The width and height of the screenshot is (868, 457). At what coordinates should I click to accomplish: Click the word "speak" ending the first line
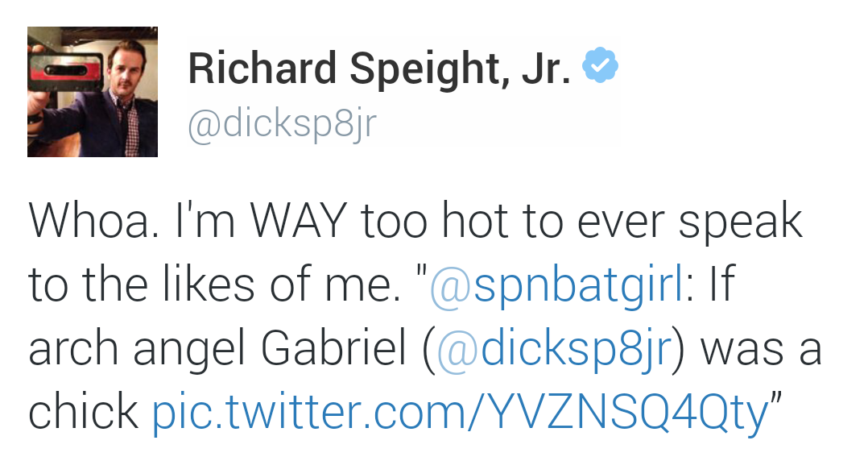740,222
